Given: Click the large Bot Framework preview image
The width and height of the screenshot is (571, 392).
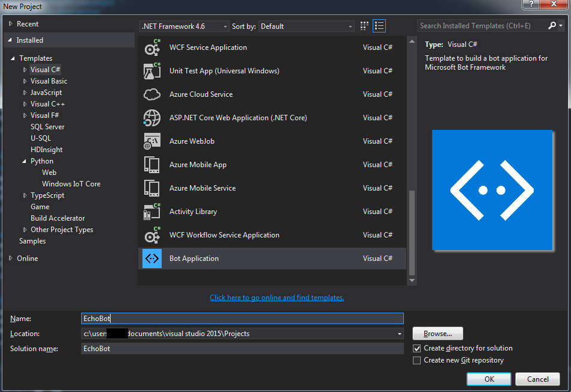Looking at the screenshot, I should click(x=492, y=190).
